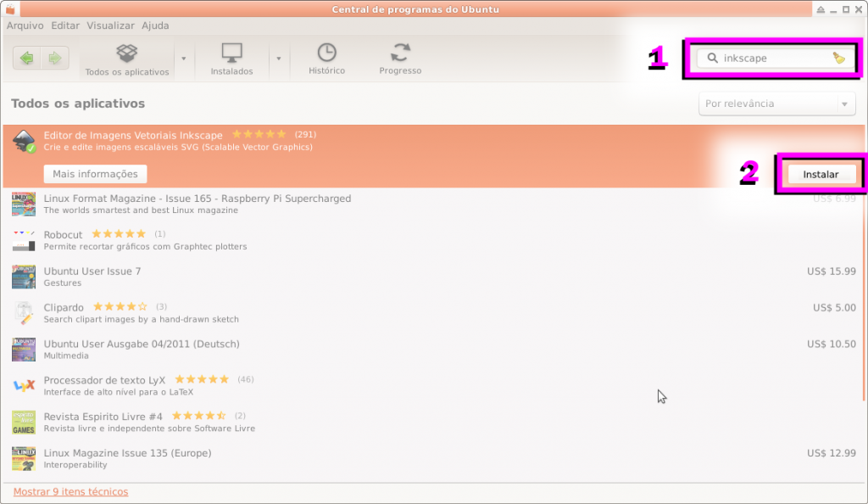Click the software center icon in title bar
This screenshot has width=868, height=504.
coord(10,9)
